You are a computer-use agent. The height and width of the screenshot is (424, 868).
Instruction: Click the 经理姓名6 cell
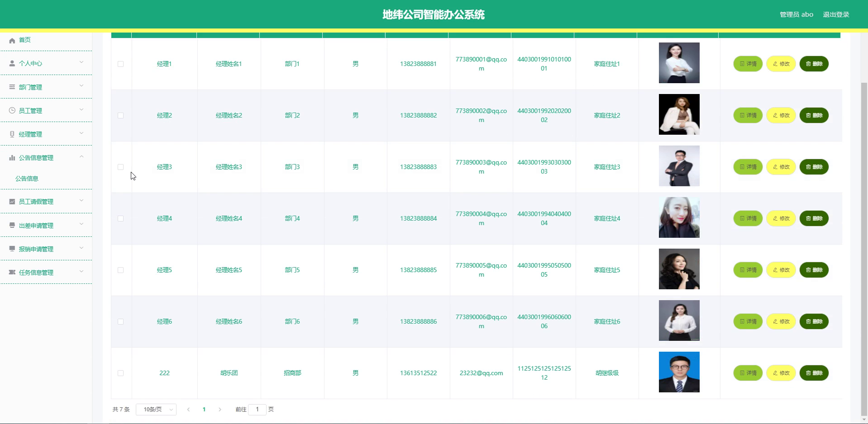pos(229,321)
